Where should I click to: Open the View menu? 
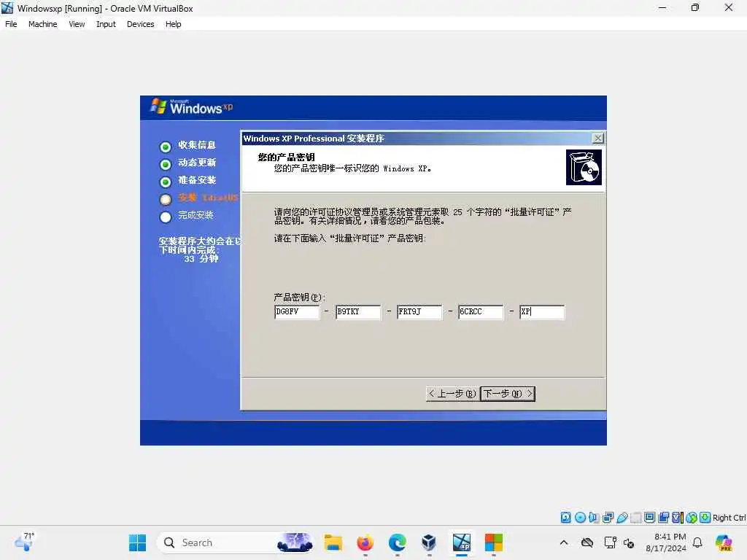[x=77, y=24]
